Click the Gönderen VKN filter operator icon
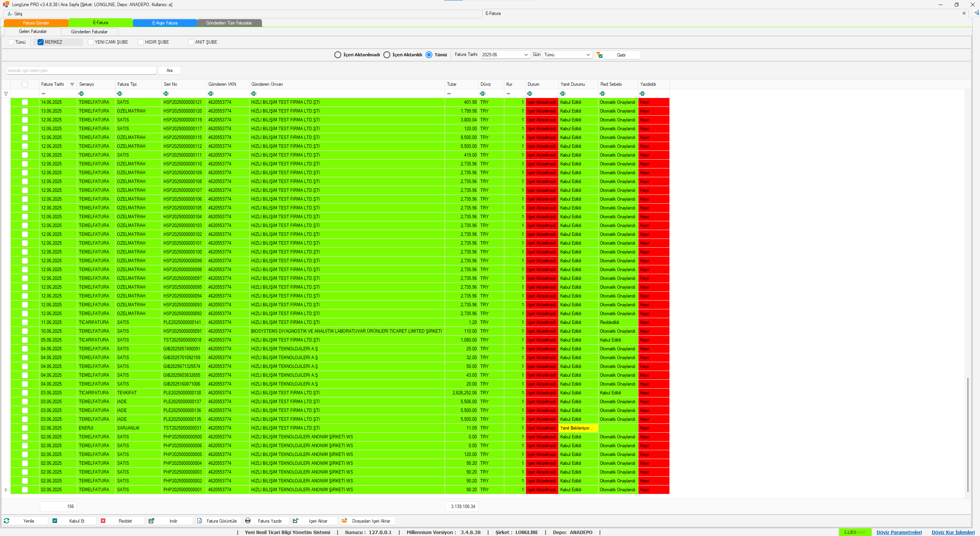The image size is (980, 536). (211, 94)
